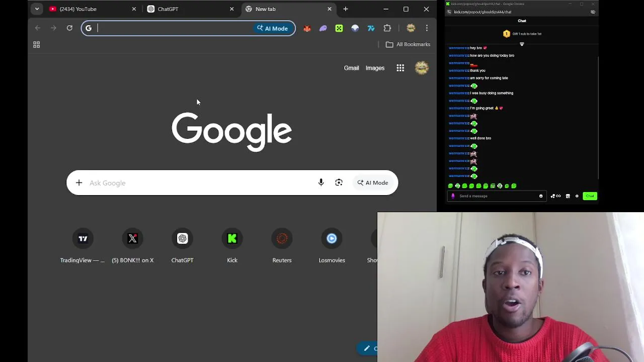Open the Gmail link
This screenshot has width=644, height=362.
pyautogui.click(x=351, y=68)
